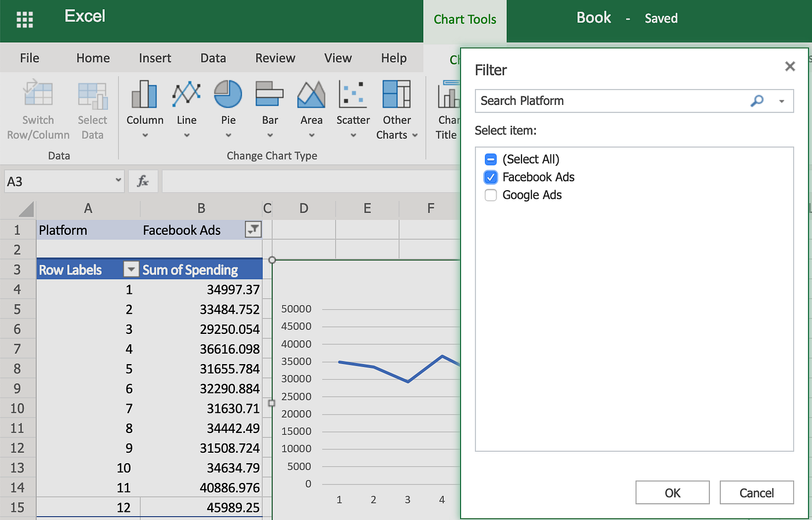Click Switch Row/Column icon
This screenshot has width=812, height=520.
click(x=38, y=94)
